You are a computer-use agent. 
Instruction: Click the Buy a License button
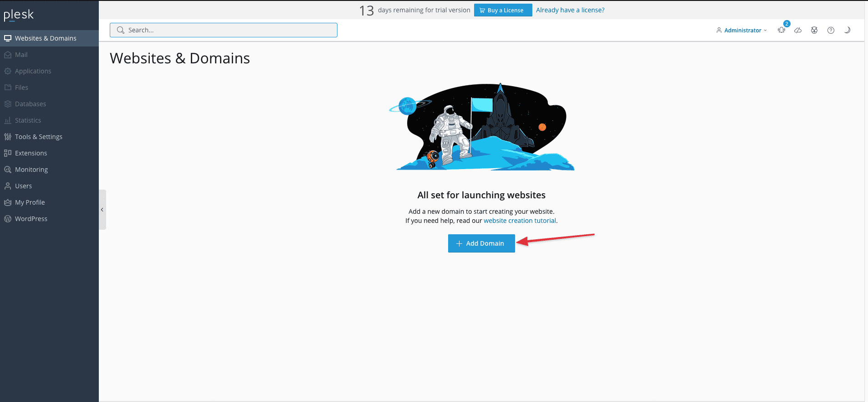tap(503, 10)
